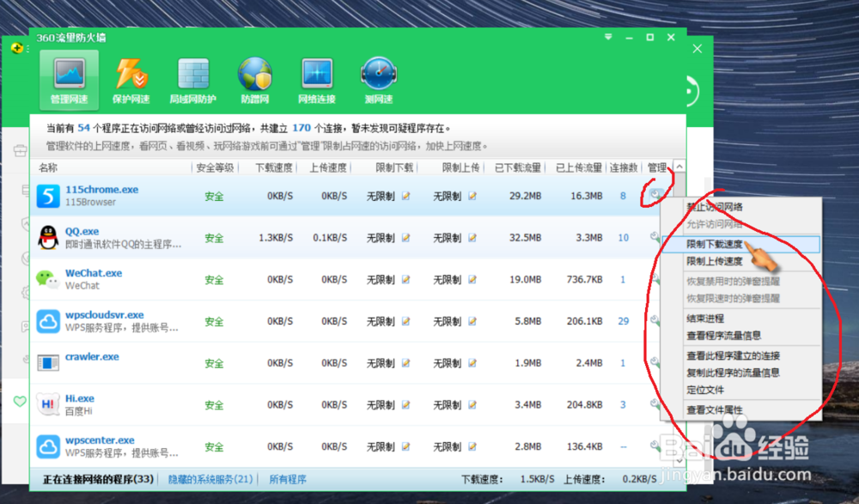Screen dimensions: 859x504
Task: Open the title bar dropdown menu arrow
Action: [x=608, y=37]
